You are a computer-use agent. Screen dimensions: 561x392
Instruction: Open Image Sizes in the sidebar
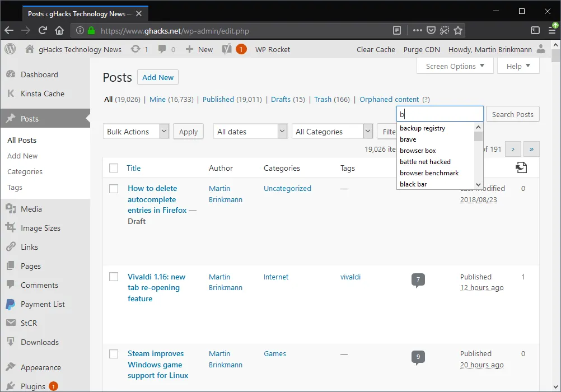click(40, 228)
